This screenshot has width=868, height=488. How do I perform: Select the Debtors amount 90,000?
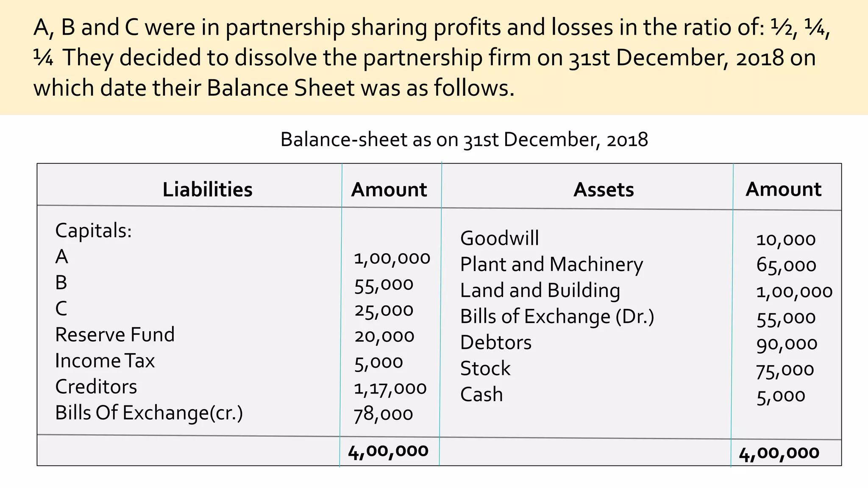click(x=787, y=344)
